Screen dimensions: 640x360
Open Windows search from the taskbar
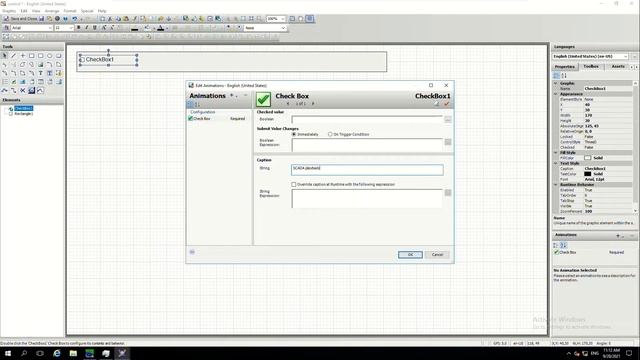[x=24, y=353]
